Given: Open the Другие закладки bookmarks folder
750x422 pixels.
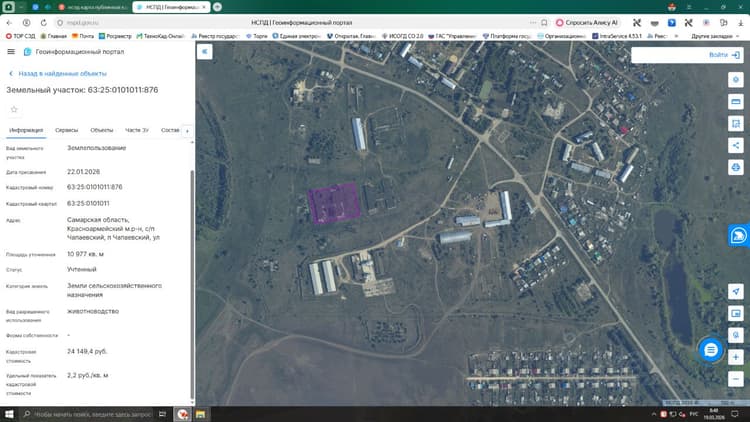Looking at the screenshot, I should pos(714,36).
